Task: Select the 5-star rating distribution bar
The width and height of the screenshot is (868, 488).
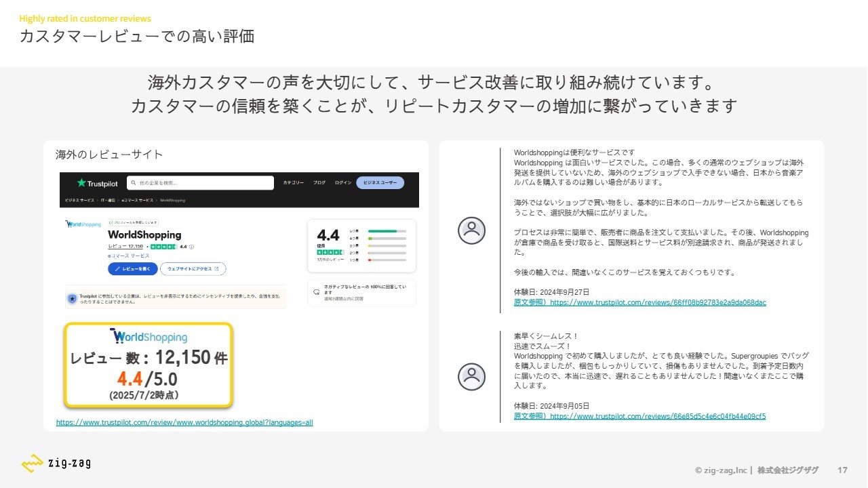Action: click(x=387, y=231)
